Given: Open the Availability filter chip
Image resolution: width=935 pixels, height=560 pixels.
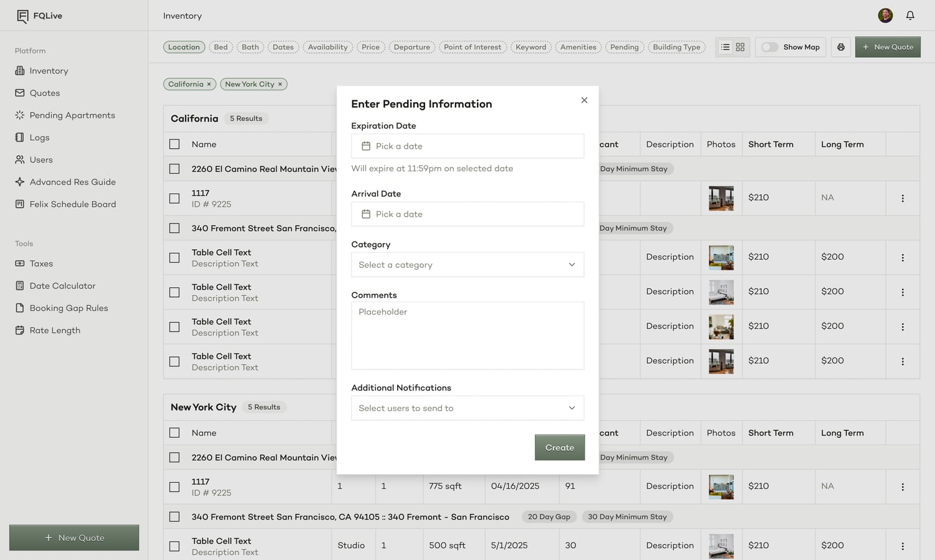Looking at the screenshot, I should pos(328,47).
